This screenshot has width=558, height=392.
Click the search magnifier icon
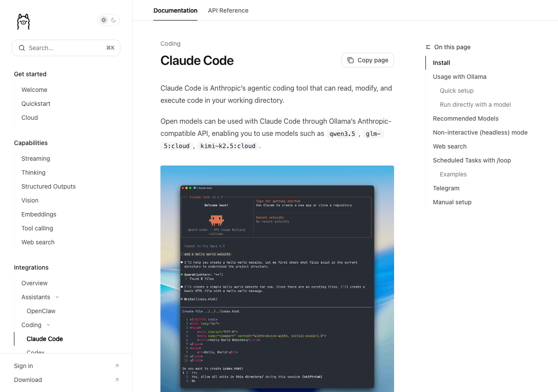pos(22,48)
